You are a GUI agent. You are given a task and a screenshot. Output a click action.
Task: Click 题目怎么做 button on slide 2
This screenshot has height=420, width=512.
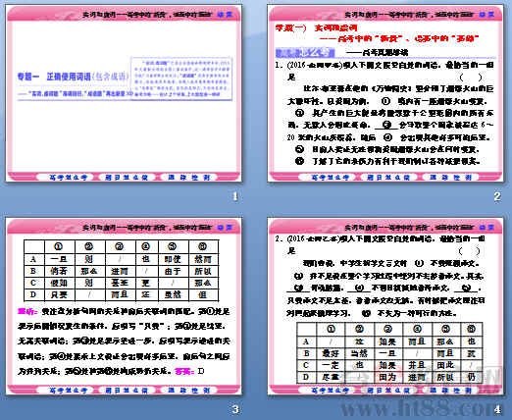pos(388,178)
